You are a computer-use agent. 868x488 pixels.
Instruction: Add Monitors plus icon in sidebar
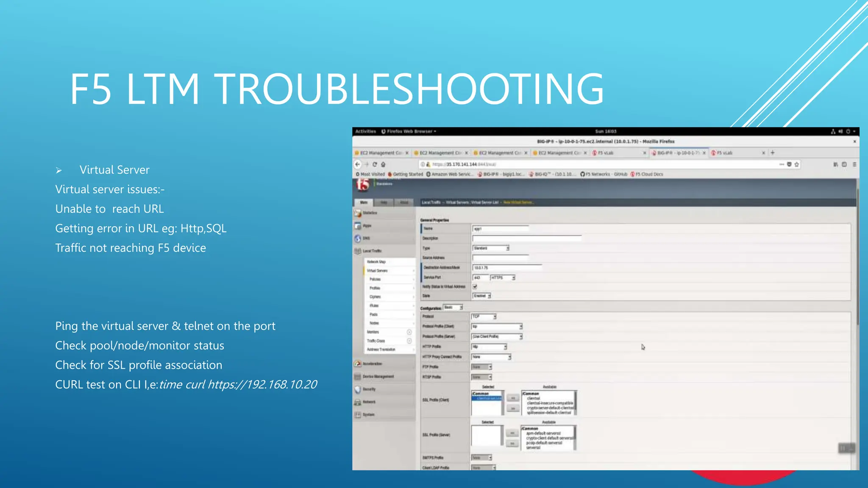tap(409, 332)
